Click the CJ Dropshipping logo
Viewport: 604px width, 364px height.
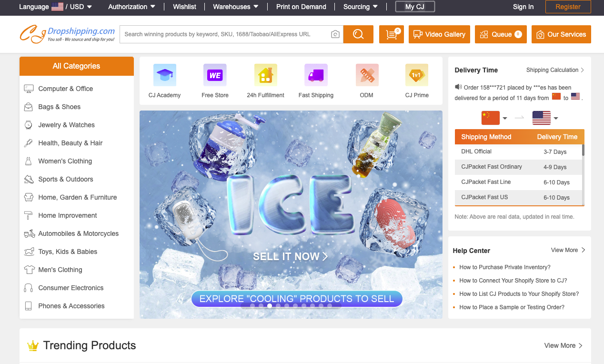pyautogui.click(x=67, y=34)
